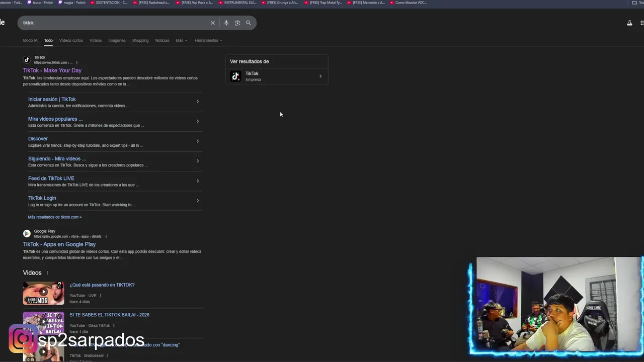The height and width of the screenshot is (362, 644).
Task: Open three-dot menu next to YouTube · UVE
Action: coord(101,296)
